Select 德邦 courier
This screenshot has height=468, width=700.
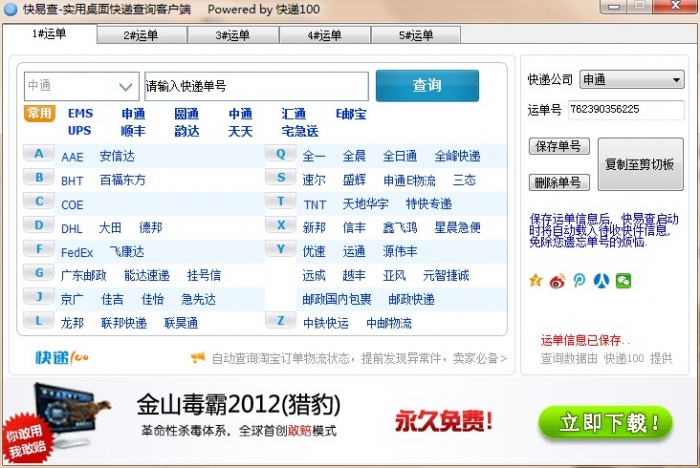coord(150,228)
